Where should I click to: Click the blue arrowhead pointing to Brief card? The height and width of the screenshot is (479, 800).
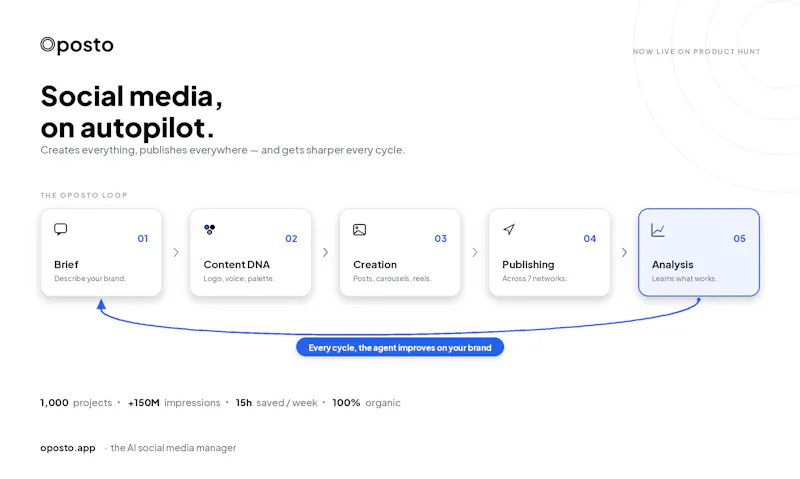(101, 305)
